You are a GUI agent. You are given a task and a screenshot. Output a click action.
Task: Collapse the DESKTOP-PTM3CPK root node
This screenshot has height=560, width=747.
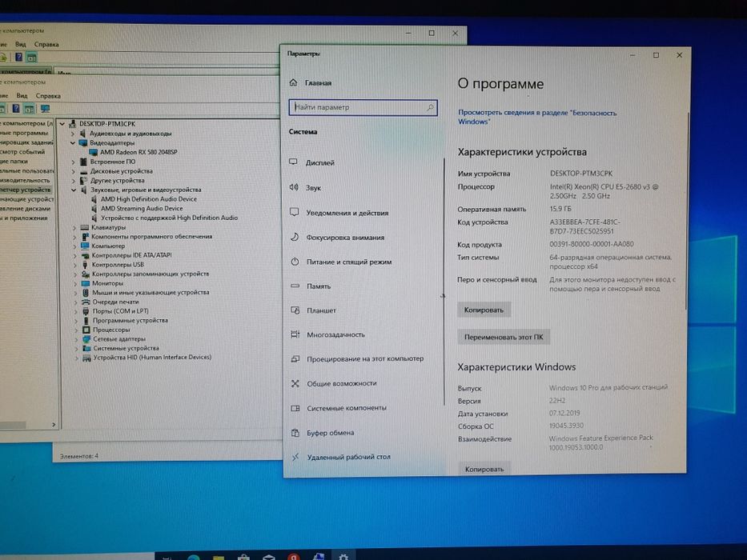coord(62,124)
